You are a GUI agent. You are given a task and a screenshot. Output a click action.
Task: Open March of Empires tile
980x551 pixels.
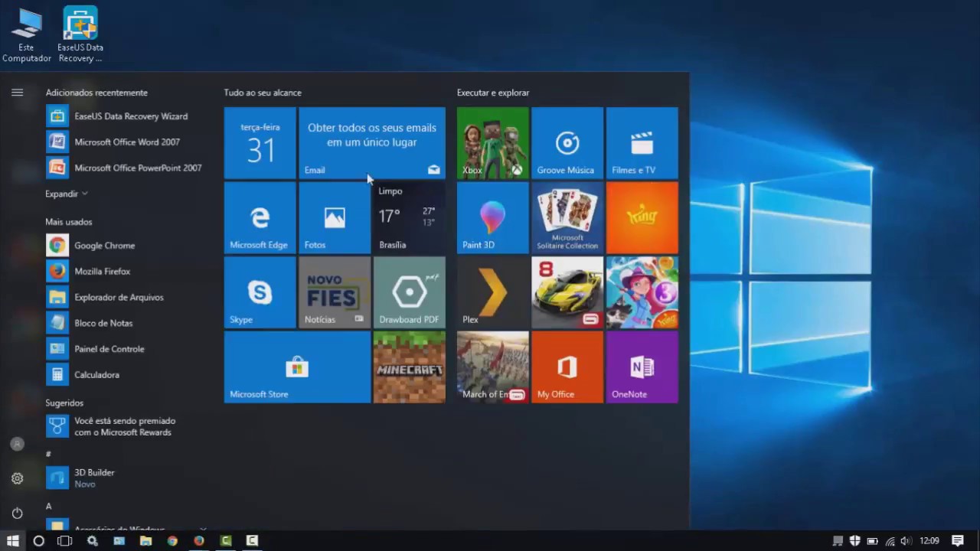point(492,367)
